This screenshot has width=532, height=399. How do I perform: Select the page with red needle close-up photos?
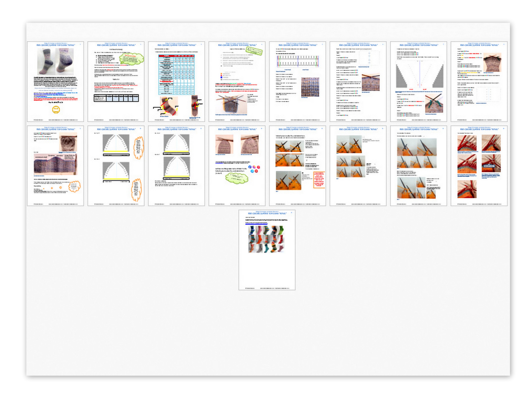479,165
